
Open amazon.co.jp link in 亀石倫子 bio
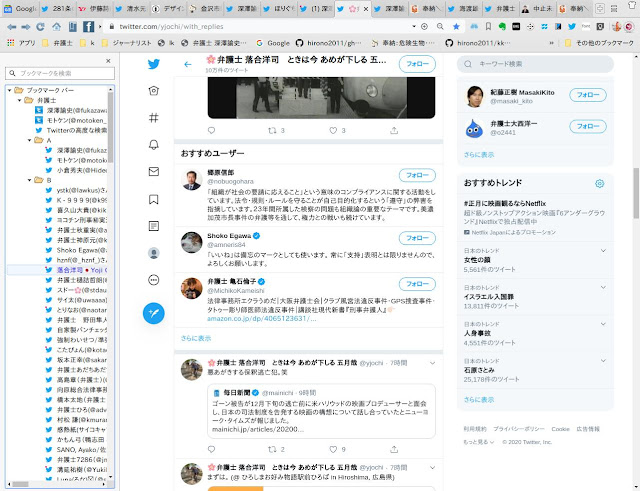coord(261,318)
